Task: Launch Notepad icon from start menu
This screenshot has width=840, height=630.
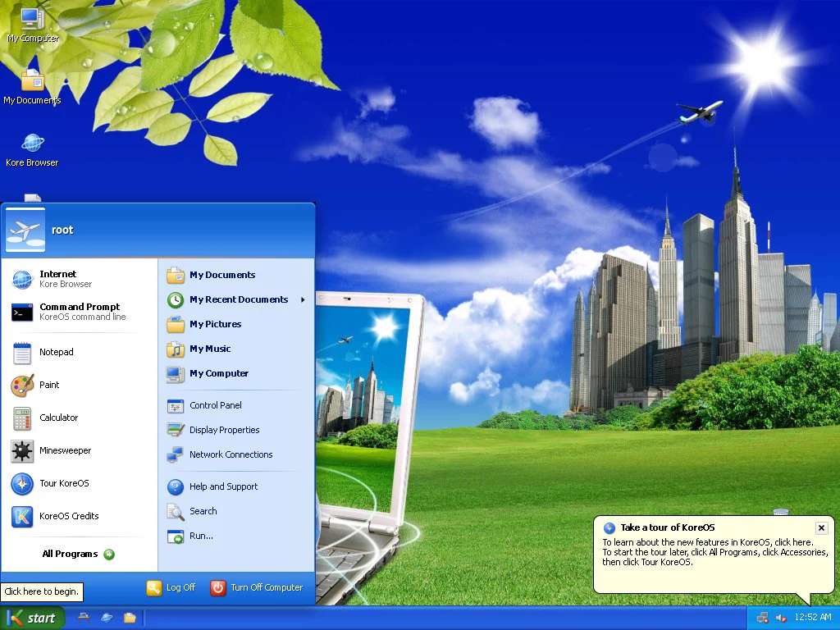Action: [22, 352]
